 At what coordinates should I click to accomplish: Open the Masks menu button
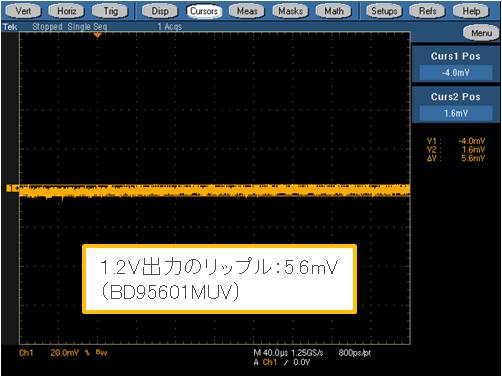[290, 11]
